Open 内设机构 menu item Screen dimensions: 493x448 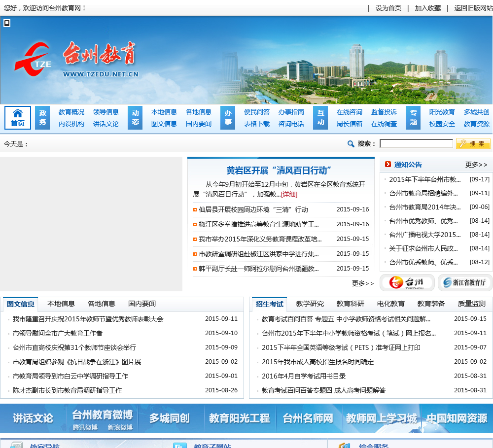[71, 124]
